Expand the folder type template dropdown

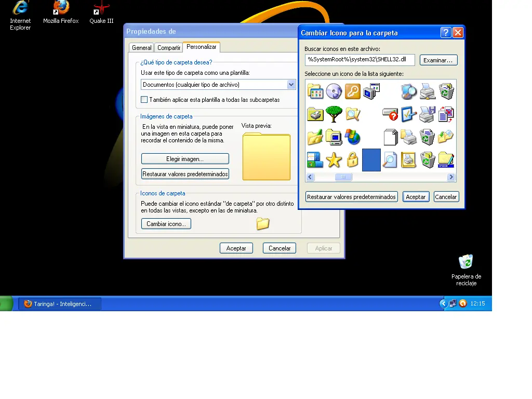click(x=291, y=85)
